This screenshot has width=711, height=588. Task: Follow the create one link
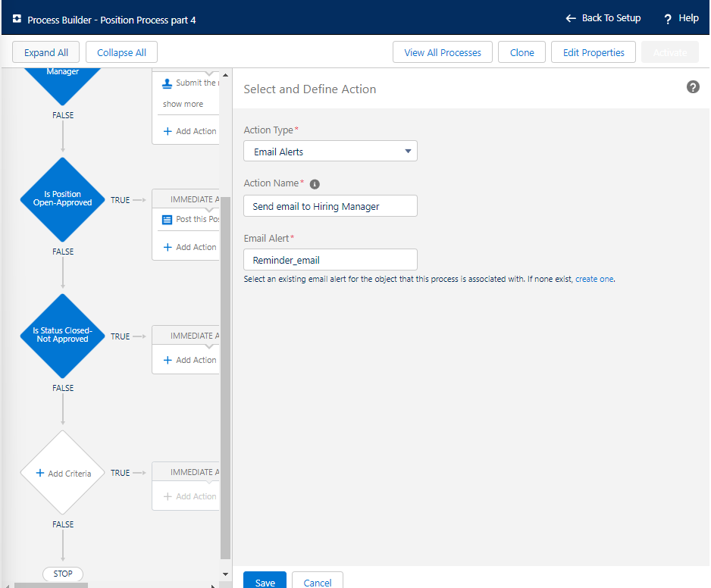594,279
